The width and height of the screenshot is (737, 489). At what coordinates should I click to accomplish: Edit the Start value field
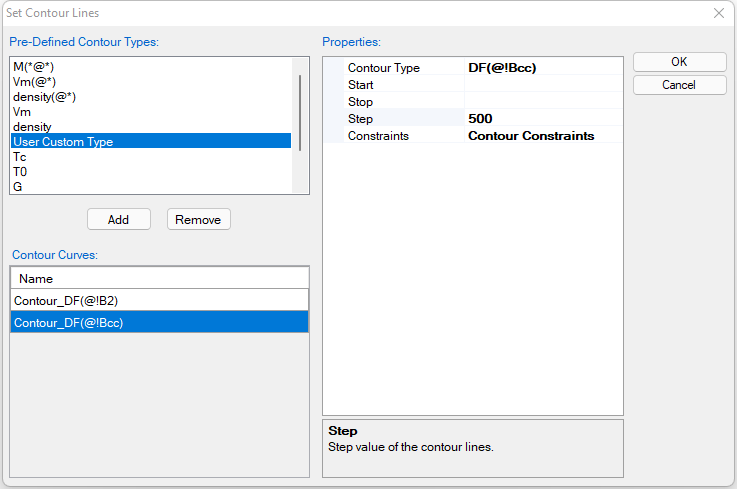coord(543,85)
